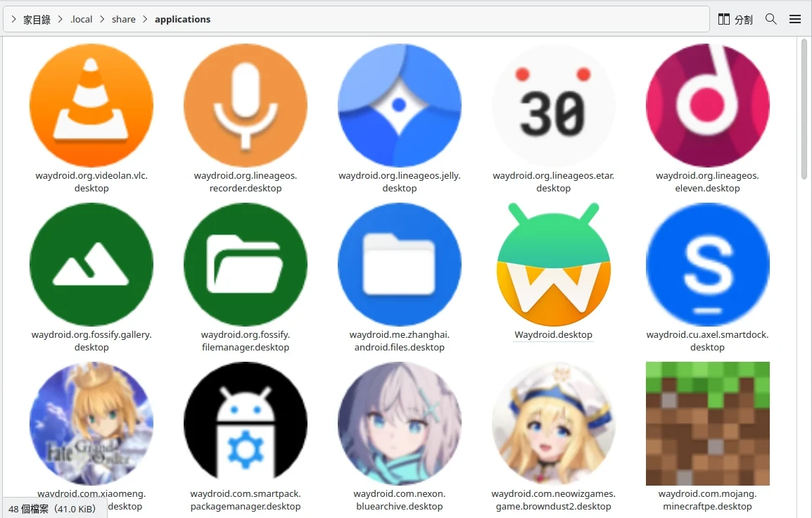This screenshot has width=812, height=518.
Task: Click the Brown Dust 2 game thumbnail
Action: 553,423
